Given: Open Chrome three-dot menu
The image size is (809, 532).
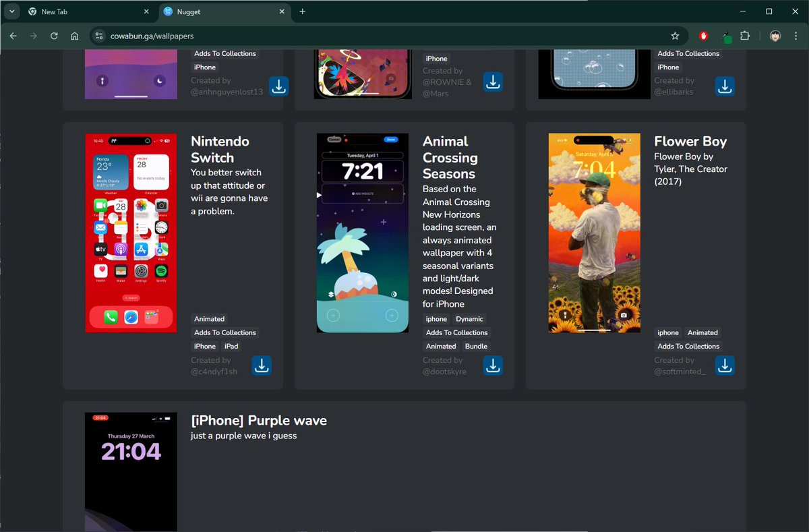Looking at the screenshot, I should pyautogui.click(x=796, y=36).
